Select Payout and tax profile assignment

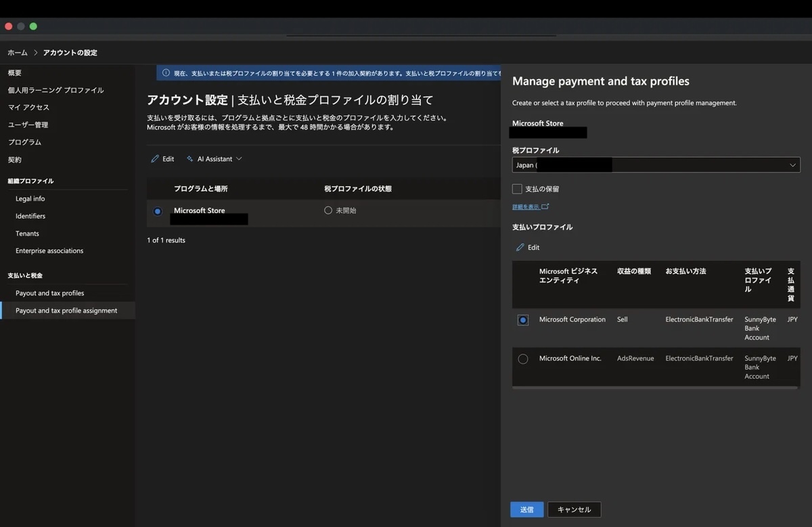click(66, 311)
